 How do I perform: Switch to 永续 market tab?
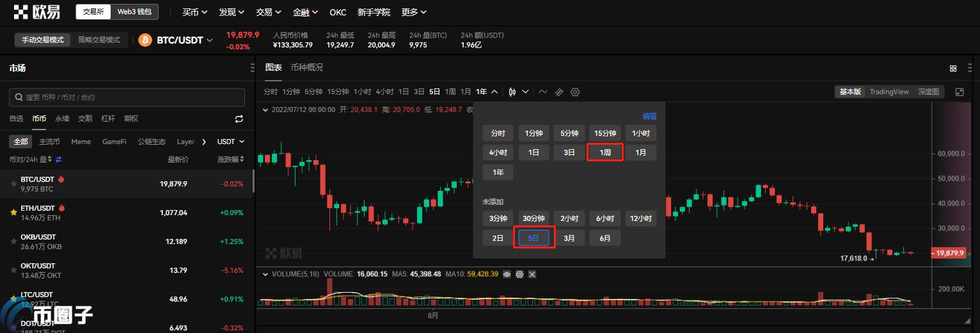[x=62, y=118]
